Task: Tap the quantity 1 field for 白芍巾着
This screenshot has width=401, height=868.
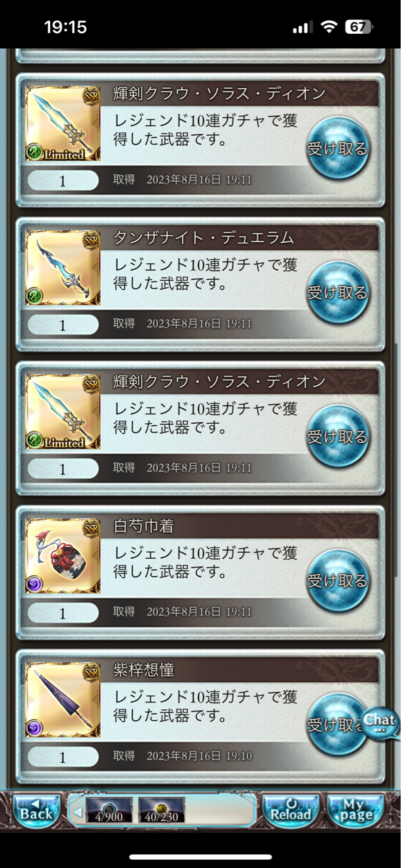Action: (63, 613)
